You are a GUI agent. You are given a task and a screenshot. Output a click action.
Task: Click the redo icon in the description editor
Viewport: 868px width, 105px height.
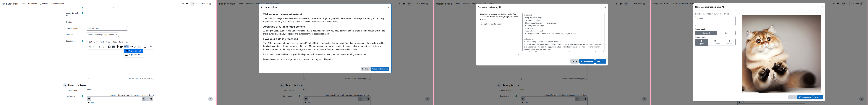(94, 47)
